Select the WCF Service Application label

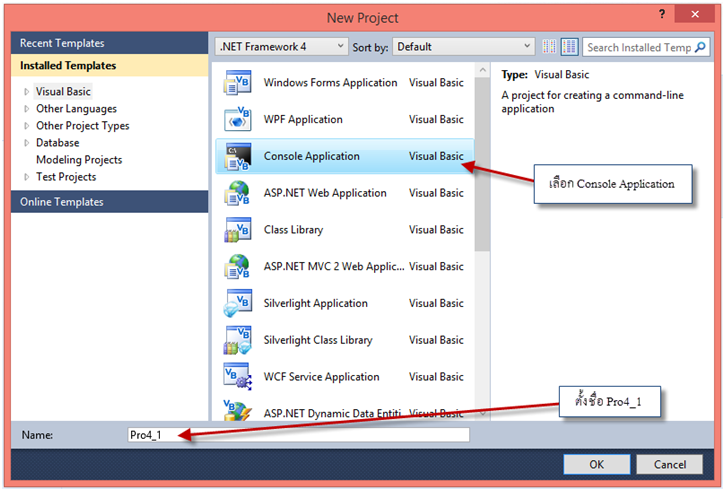click(321, 377)
